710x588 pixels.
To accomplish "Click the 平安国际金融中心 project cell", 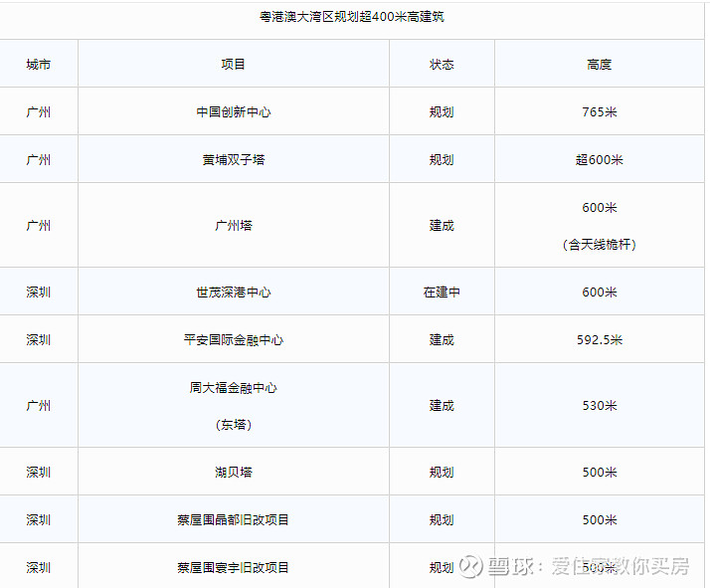I will click(x=234, y=339).
